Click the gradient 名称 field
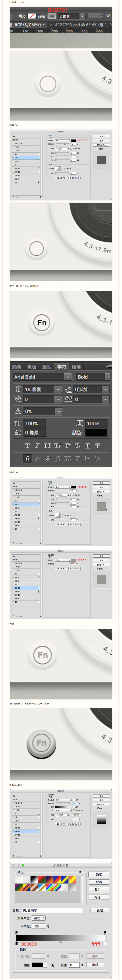This screenshot has height=980, width=122. point(52,910)
